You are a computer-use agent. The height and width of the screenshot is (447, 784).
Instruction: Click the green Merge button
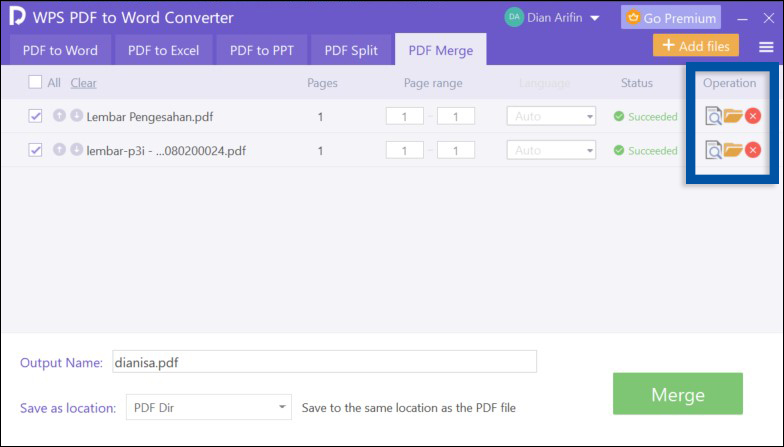pos(677,394)
